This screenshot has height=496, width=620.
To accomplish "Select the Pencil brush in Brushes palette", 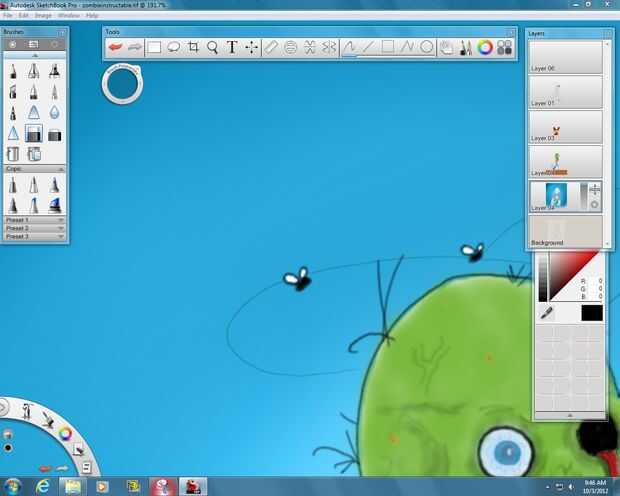I will point(13,72).
